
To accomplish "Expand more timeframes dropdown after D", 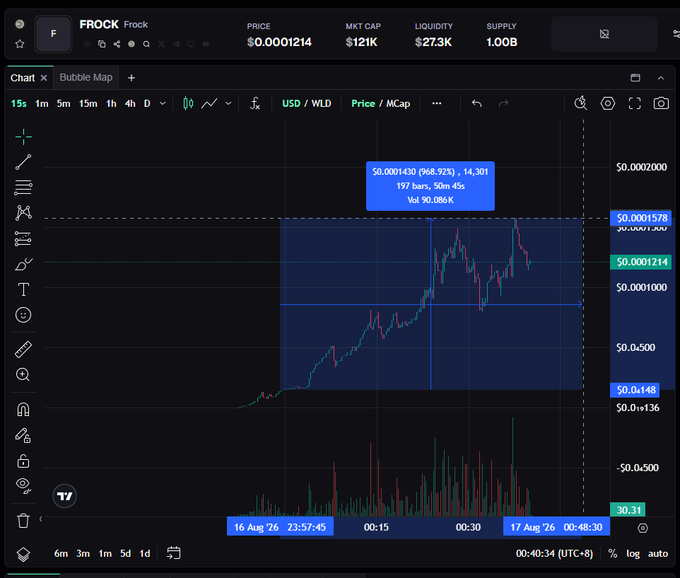I will [163, 103].
